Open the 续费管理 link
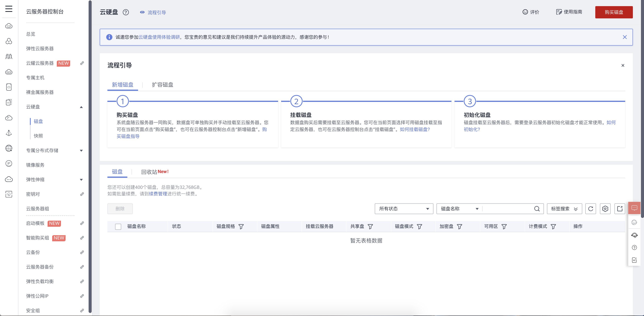The height and width of the screenshot is (316, 644). click(158, 194)
